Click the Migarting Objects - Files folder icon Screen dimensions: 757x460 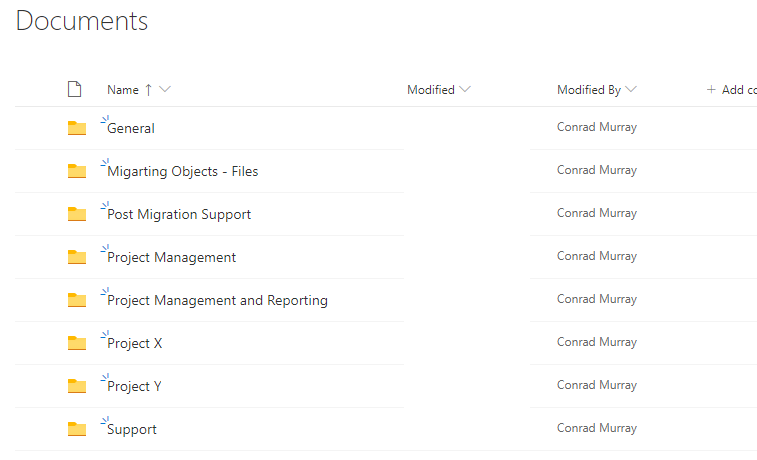pyautogui.click(x=77, y=171)
